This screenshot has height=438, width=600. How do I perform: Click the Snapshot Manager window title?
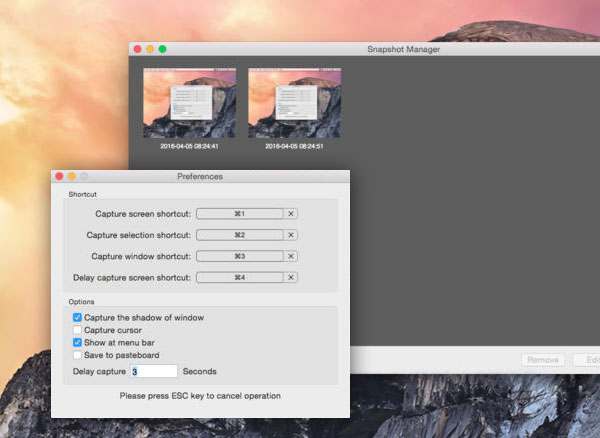(x=404, y=49)
